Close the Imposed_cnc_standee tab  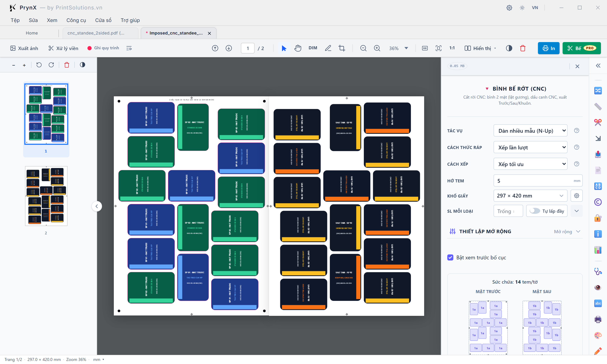tap(209, 33)
